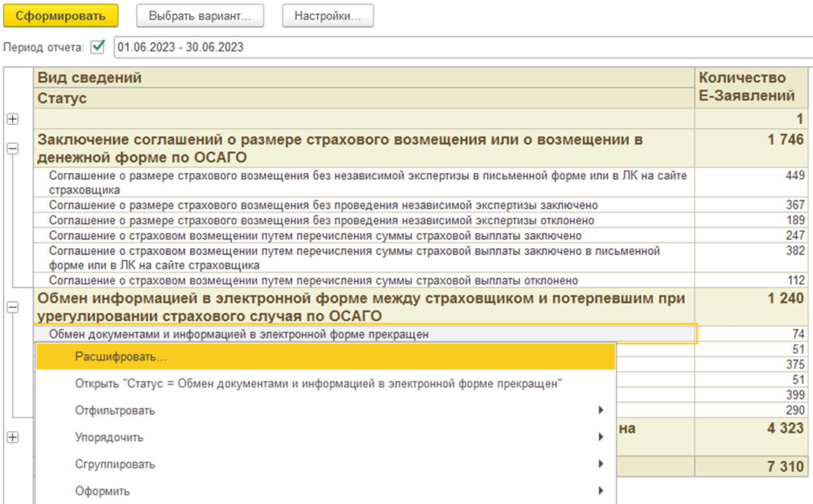This screenshot has width=813, height=504.
Task: Open report Настройки
Action: pyautogui.click(x=328, y=15)
